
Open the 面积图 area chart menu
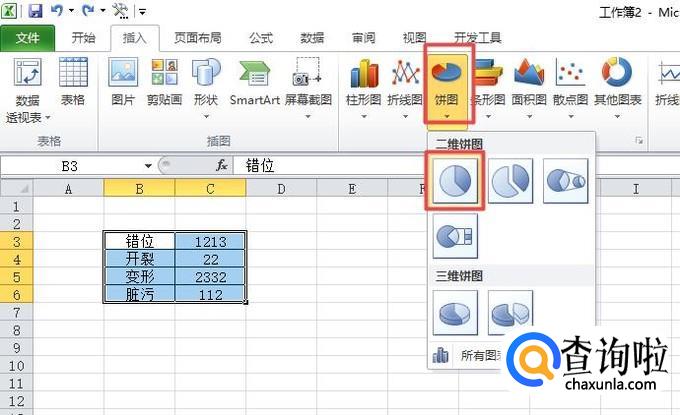coord(529,88)
